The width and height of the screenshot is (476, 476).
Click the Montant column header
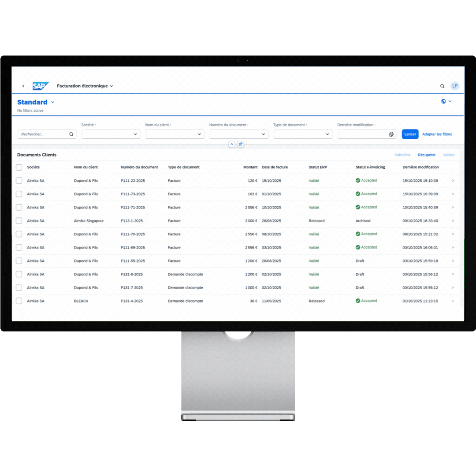point(250,167)
